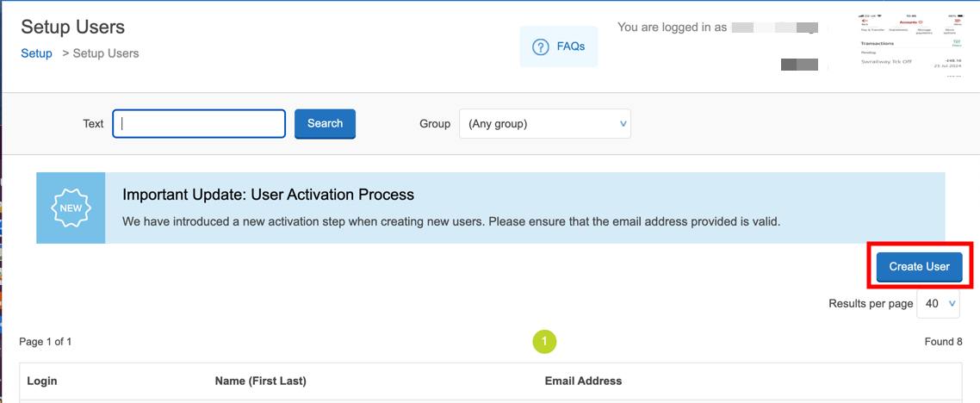The image size is (980, 403).
Task: Sort by the Login column header
Action: click(41, 381)
